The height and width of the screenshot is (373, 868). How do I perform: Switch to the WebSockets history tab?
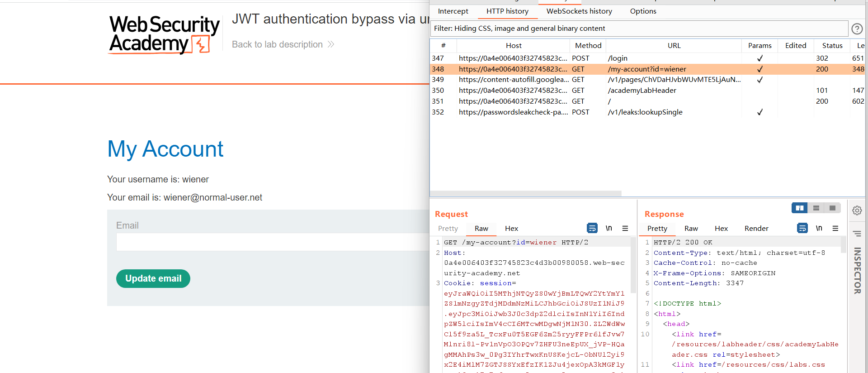(x=579, y=11)
